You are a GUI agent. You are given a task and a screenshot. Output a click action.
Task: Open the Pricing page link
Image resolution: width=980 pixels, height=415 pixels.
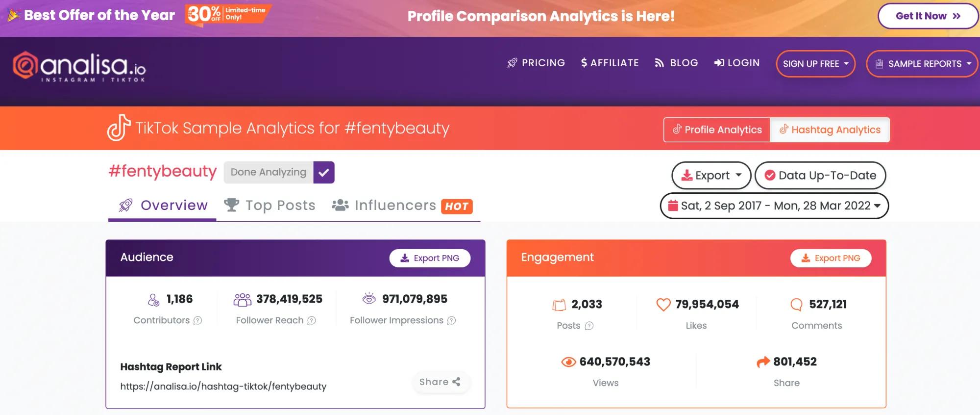tap(536, 63)
